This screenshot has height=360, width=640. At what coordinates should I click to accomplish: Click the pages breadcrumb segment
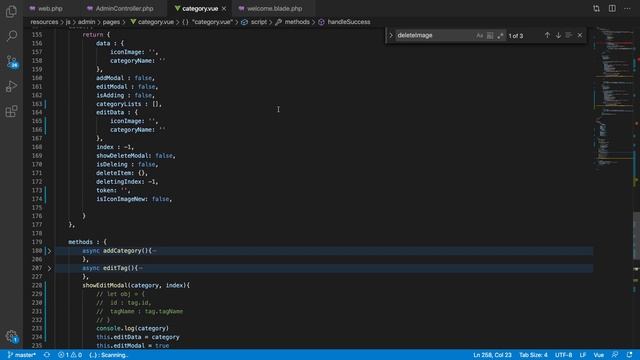coord(111,22)
